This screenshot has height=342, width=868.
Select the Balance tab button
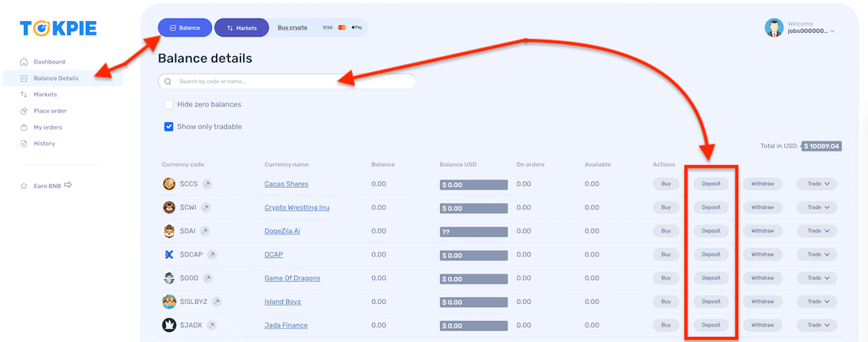(x=184, y=28)
